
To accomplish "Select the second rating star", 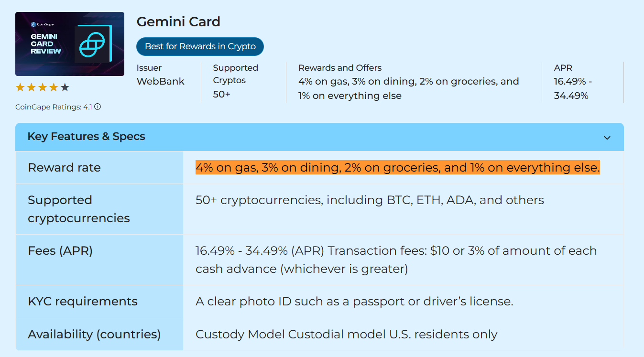I will pyautogui.click(x=31, y=87).
